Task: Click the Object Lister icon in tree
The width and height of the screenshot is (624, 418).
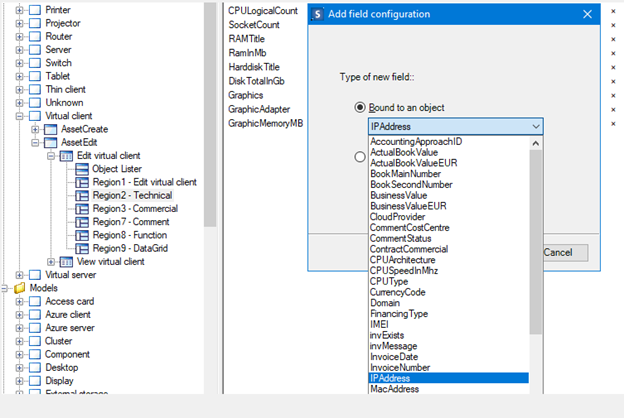Action: [82, 169]
